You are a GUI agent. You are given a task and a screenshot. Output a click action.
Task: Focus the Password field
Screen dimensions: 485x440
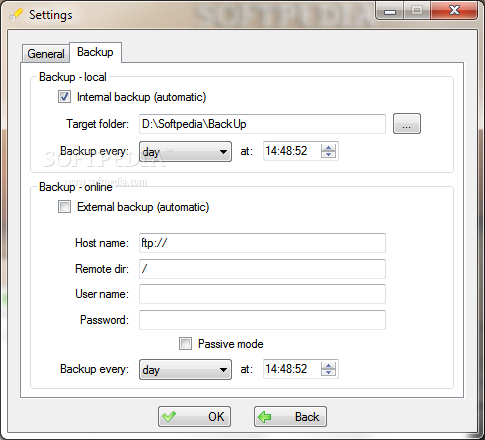click(x=262, y=320)
